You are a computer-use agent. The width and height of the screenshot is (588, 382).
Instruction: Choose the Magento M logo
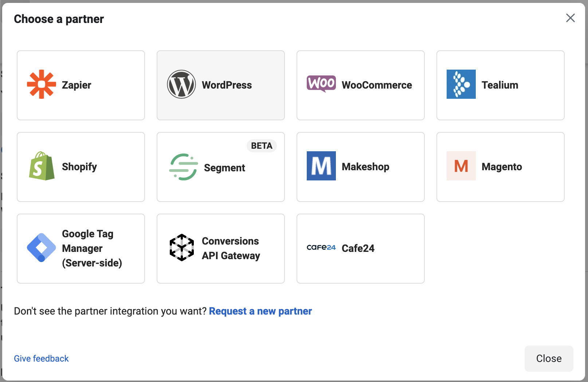click(461, 166)
